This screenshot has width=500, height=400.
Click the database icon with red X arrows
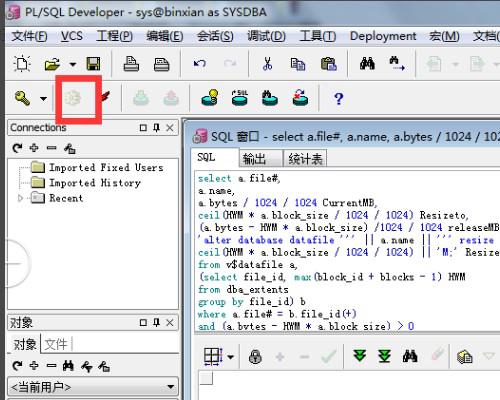point(300,98)
